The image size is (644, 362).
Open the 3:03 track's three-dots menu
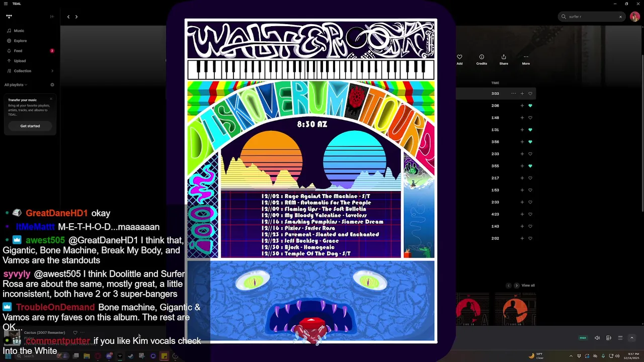(x=514, y=94)
